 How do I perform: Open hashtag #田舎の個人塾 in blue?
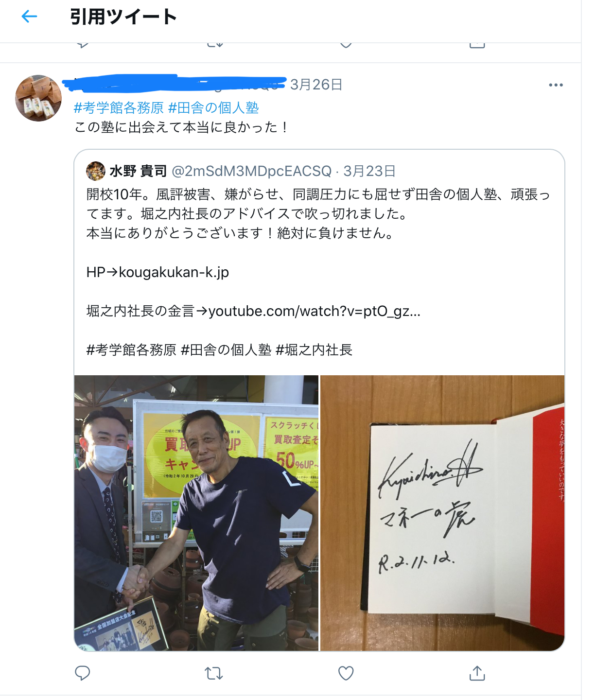(213, 107)
